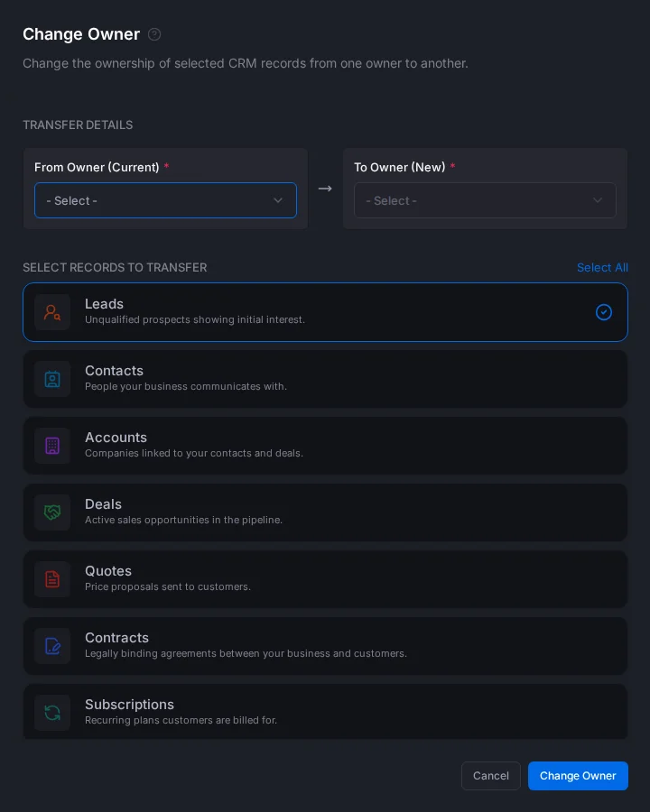Click the Deals title text
Screen dimensions: 650x812
[x=103, y=504]
